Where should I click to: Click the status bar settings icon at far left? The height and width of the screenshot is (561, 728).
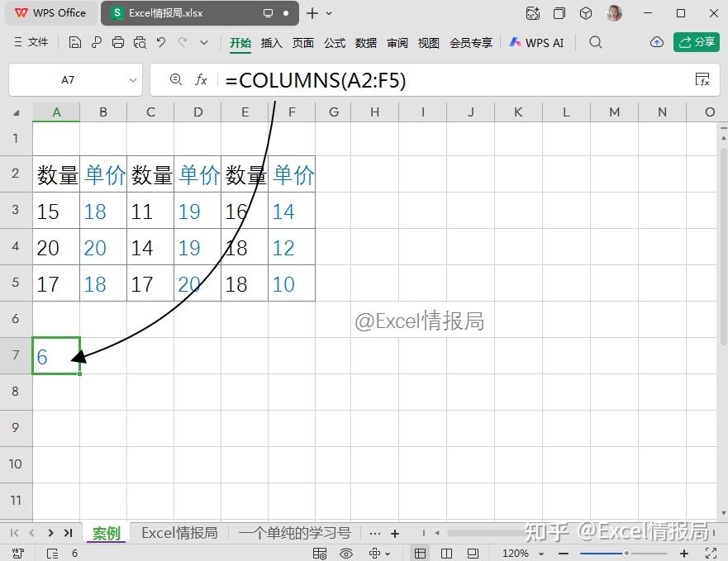[x=17, y=553]
